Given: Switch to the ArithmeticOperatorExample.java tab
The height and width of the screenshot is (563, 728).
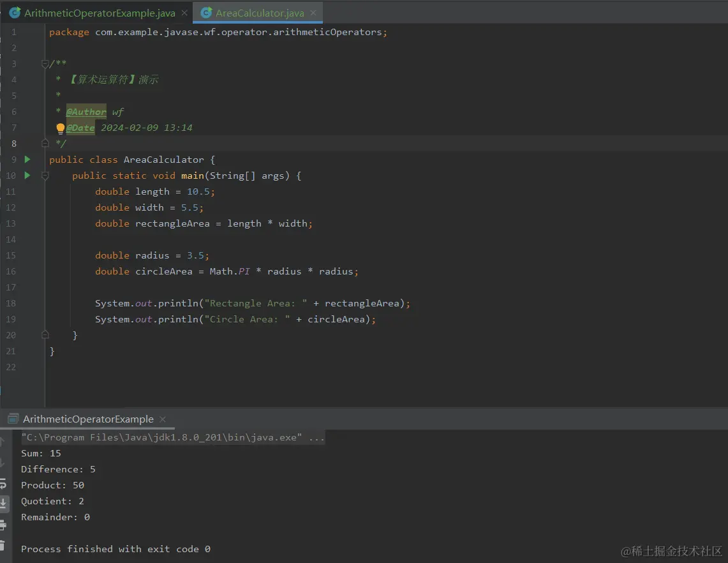Looking at the screenshot, I should [x=100, y=13].
